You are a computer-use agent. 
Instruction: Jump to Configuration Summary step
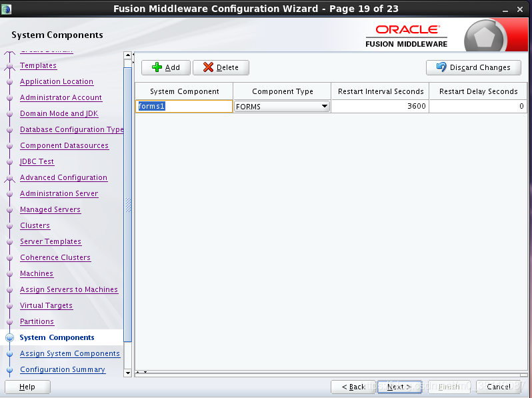pos(63,369)
